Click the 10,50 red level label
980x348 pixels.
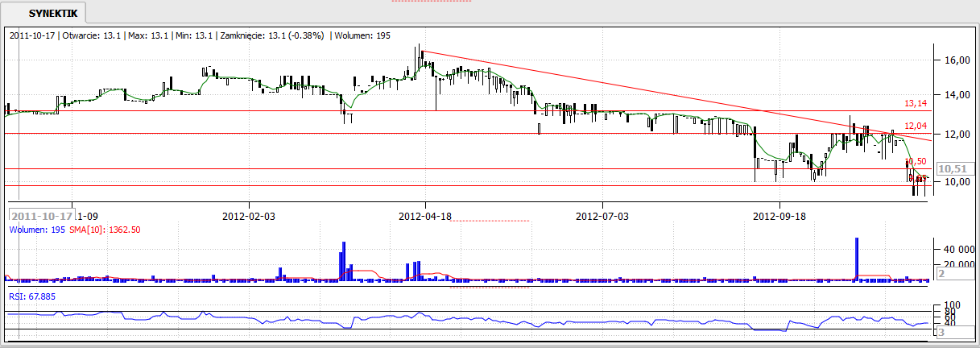(x=916, y=161)
